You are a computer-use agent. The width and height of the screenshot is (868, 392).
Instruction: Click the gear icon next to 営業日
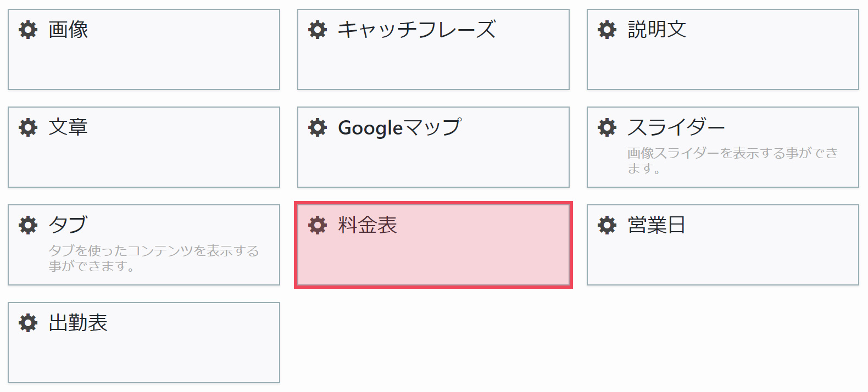coord(607,225)
